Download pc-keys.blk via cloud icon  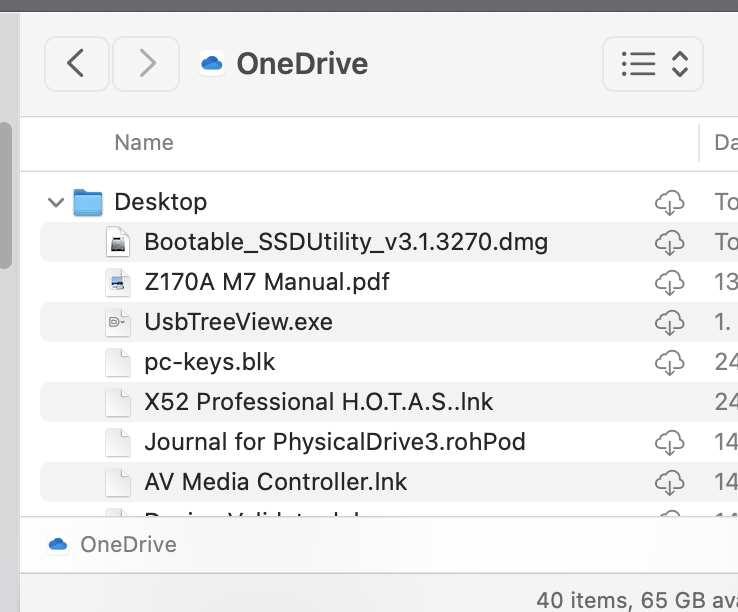click(x=669, y=363)
